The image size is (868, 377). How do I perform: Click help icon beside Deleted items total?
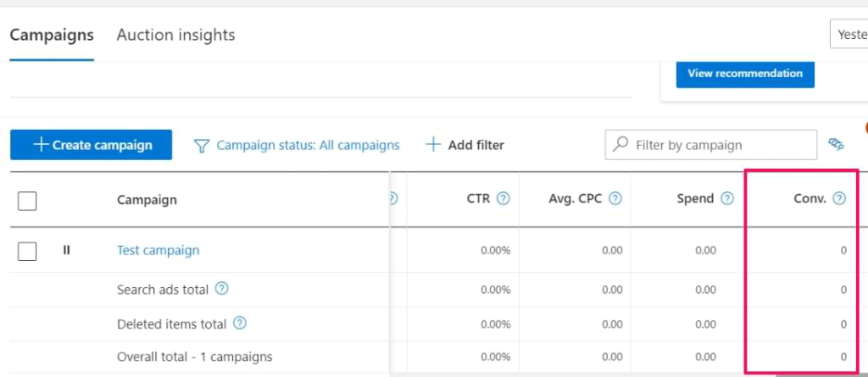point(240,323)
